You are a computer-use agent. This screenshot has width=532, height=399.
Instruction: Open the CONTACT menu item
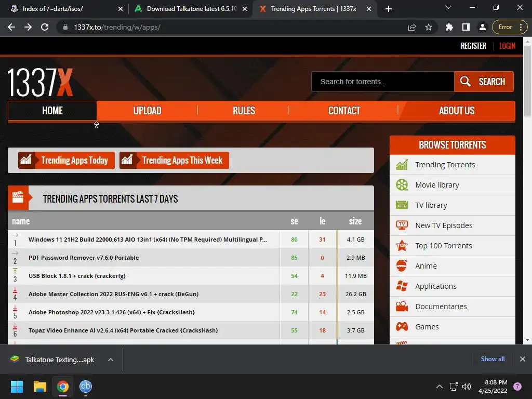tap(344, 111)
